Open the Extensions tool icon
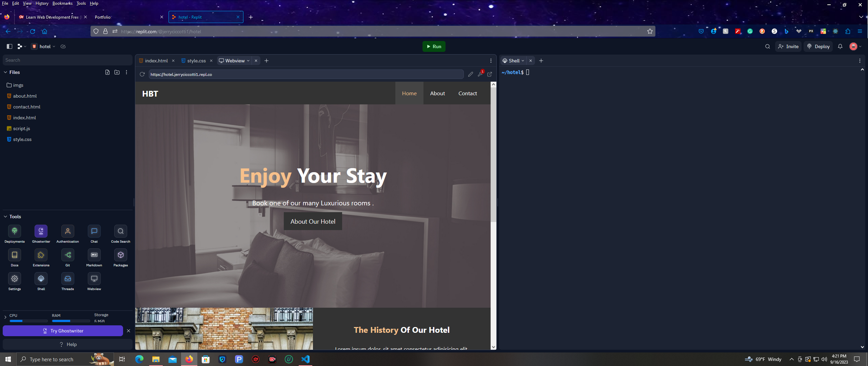The height and width of the screenshot is (366, 868). (41, 255)
